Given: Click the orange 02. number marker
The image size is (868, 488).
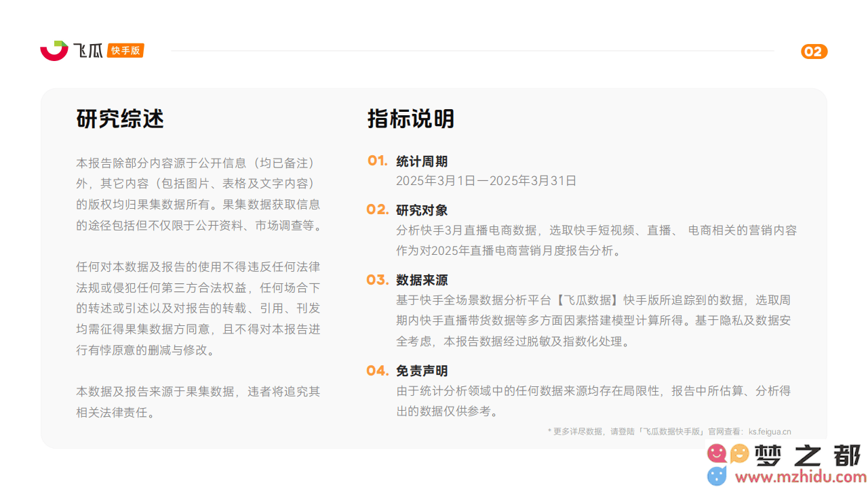Looking at the screenshot, I should pos(378,209).
